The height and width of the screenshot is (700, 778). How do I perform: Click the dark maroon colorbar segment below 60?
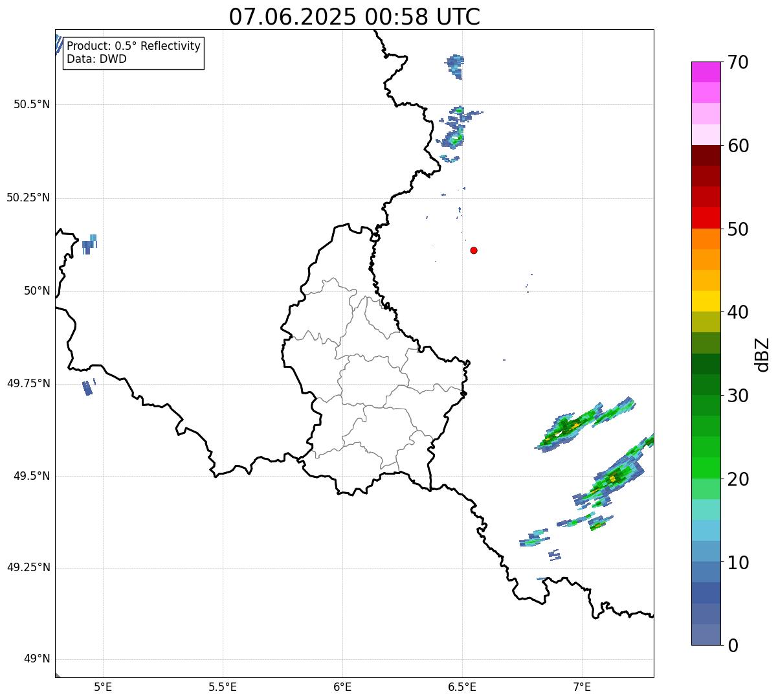click(706, 155)
